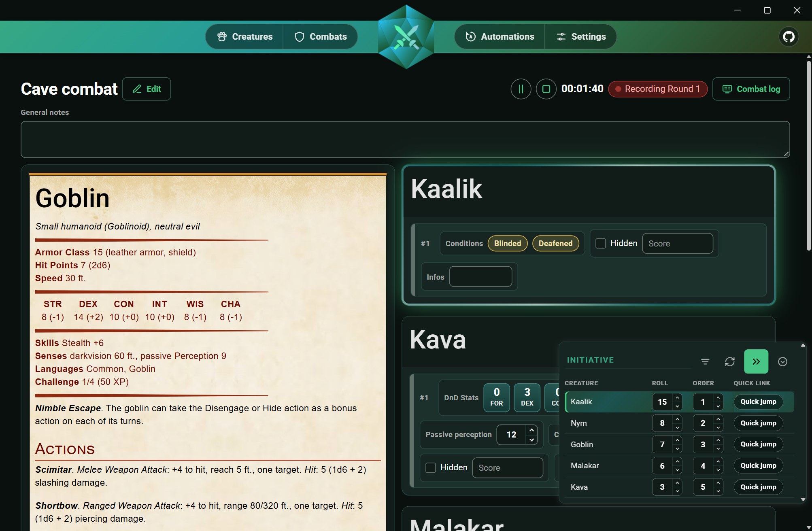Viewport: 812px width, 531px height.
Task: Focus Kava's hidden Score field
Action: 508,468
